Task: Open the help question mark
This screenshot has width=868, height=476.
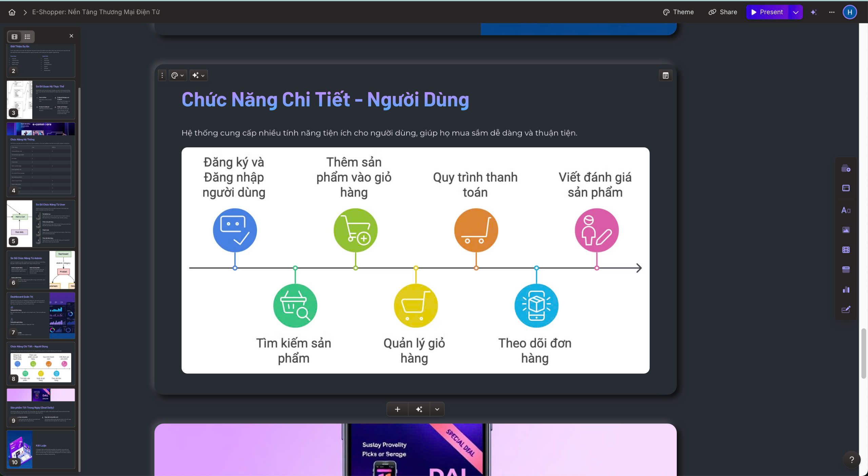Action: click(x=853, y=460)
